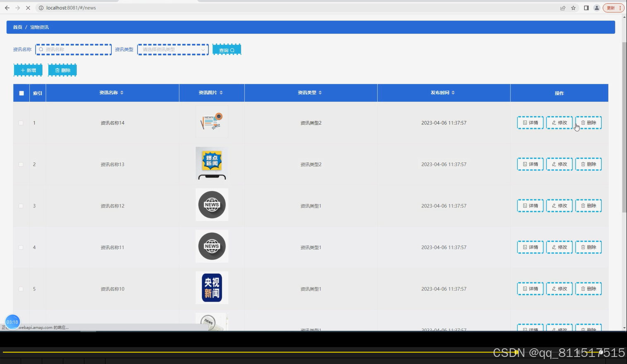Open newspaper thumbnail for 资讯名称14

pos(212,122)
